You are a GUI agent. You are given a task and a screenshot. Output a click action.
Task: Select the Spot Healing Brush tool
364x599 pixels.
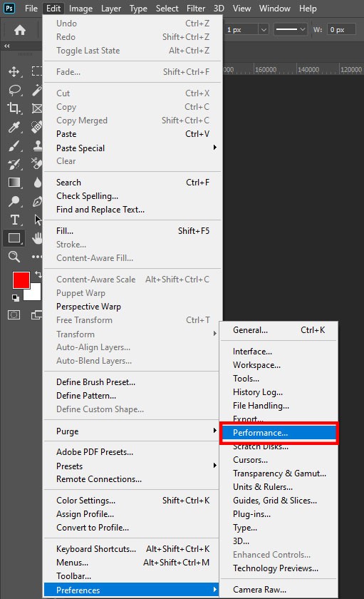coord(37,127)
